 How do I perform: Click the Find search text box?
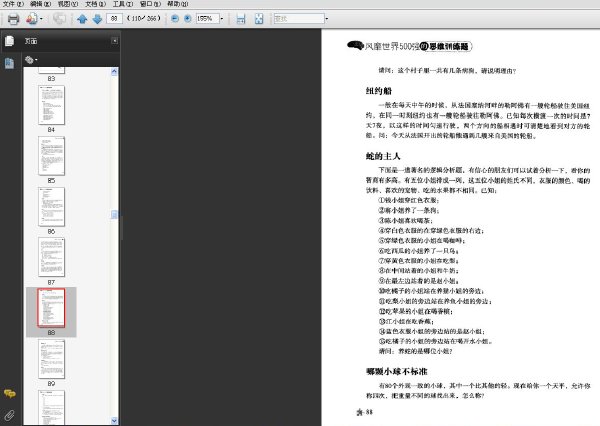coord(299,18)
